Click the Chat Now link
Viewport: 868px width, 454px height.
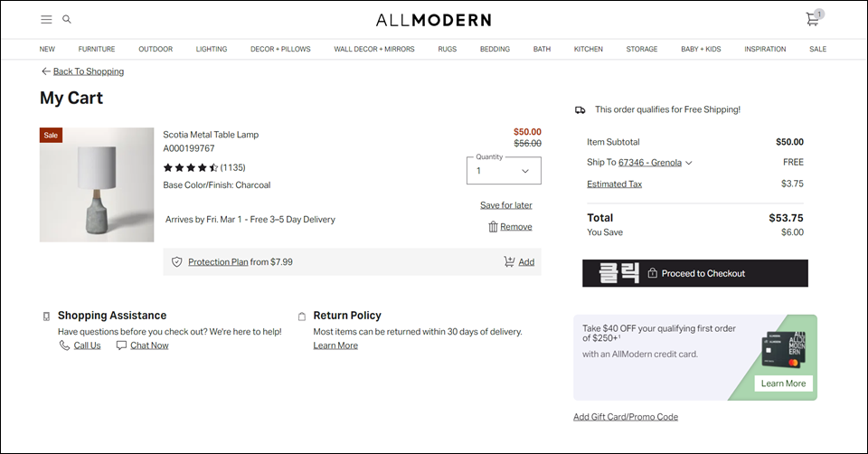(149, 345)
